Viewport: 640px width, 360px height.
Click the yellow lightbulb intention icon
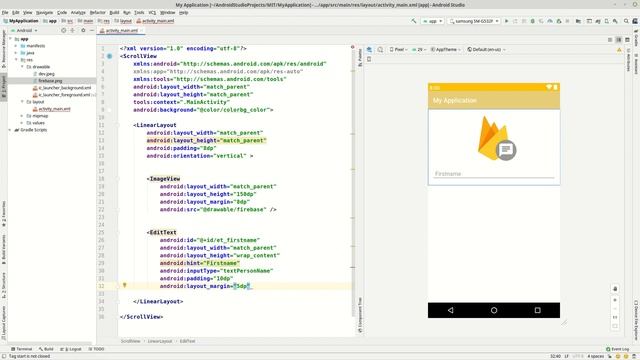pyautogui.click(x=124, y=285)
